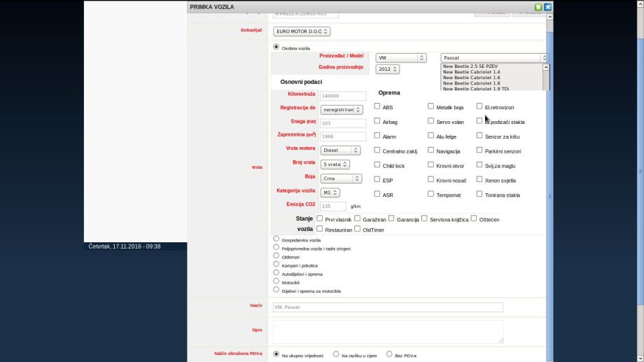Check Metalik boja option
644x362 pixels.
pyautogui.click(x=430, y=106)
